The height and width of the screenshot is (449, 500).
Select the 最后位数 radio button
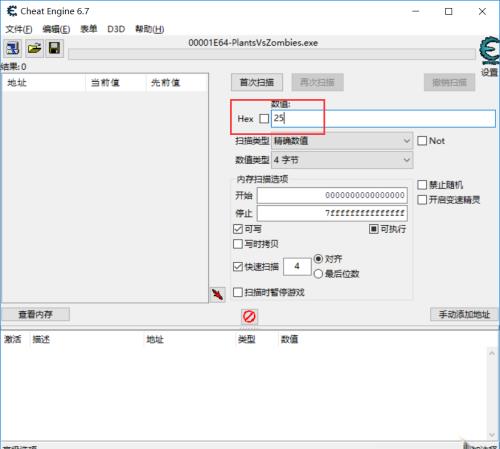click(318, 274)
